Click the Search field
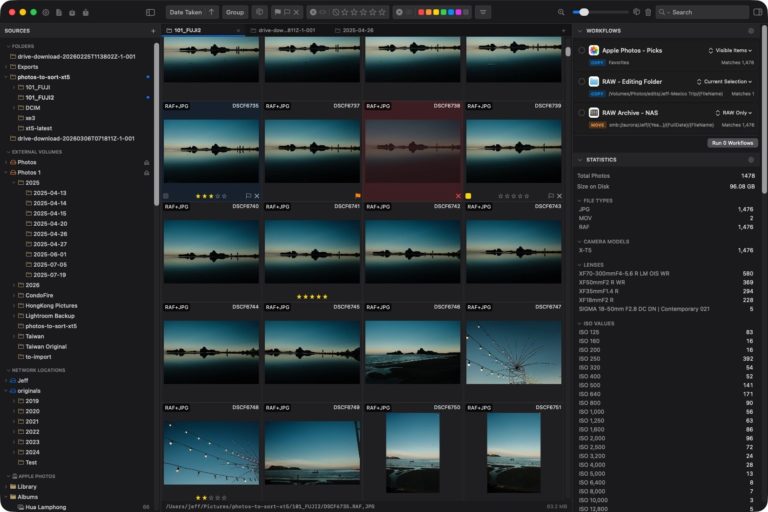This screenshot has width=768, height=512. pyautogui.click(x=702, y=12)
